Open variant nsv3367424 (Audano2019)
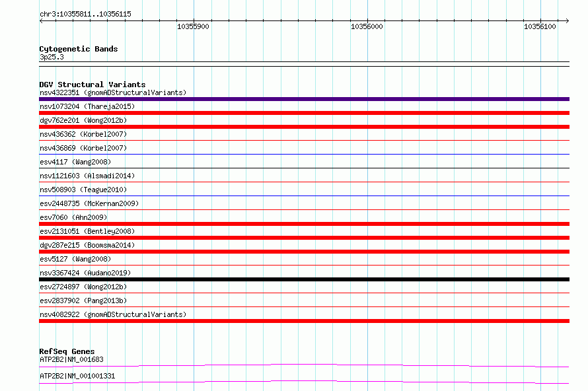 pos(85,273)
